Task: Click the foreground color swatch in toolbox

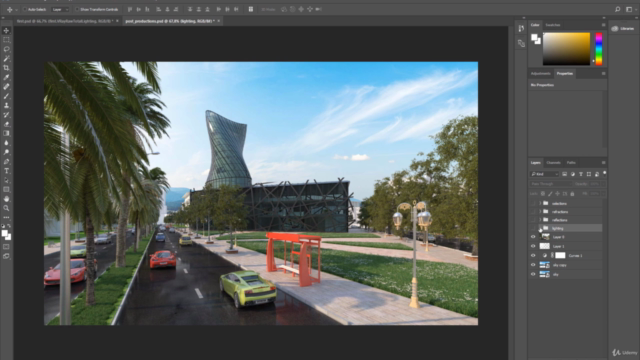Action: [4, 233]
